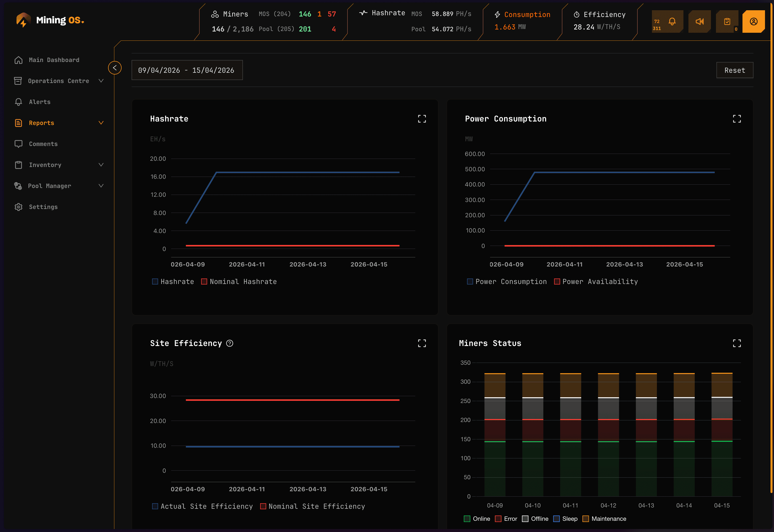Open the Comments panel in the sidebar
This screenshot has height=532, width=774.
click(44, 144)
